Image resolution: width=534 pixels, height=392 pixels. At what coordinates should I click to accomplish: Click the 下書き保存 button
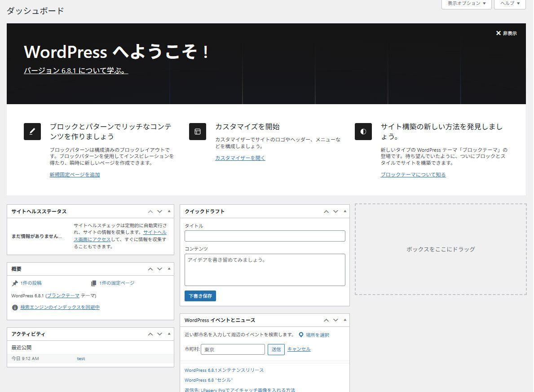click(x=200, y=296)
